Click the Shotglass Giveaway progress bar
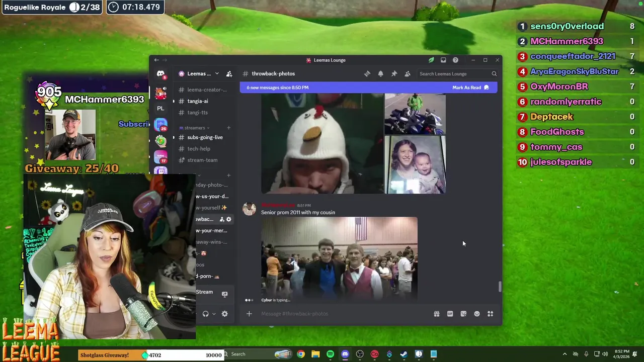 [151, 355]
